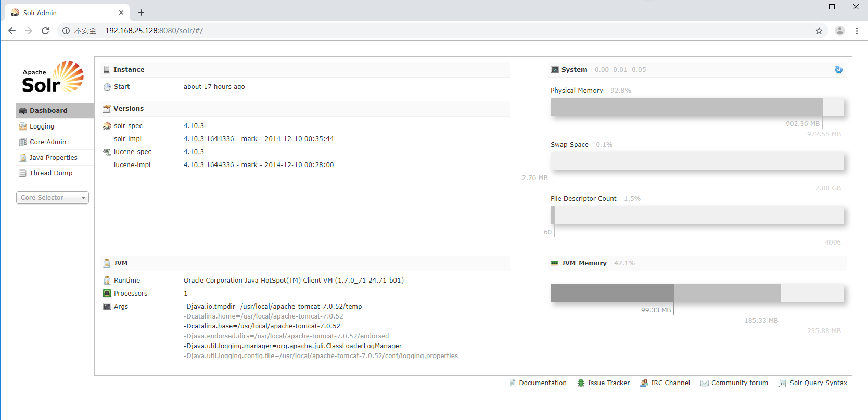Viewport: 868px width, 420px height.
Task: Open the Issue Tracker link
Action: tap(609, 383)
